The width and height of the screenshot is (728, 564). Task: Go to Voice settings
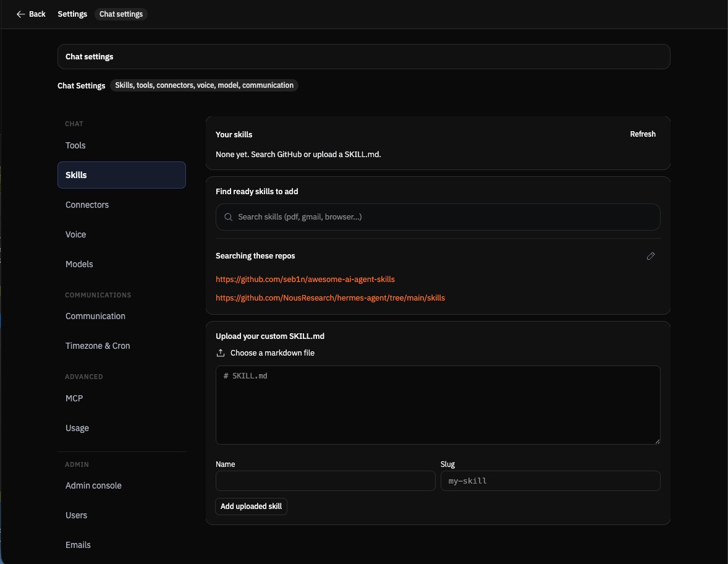coord(122,234)
